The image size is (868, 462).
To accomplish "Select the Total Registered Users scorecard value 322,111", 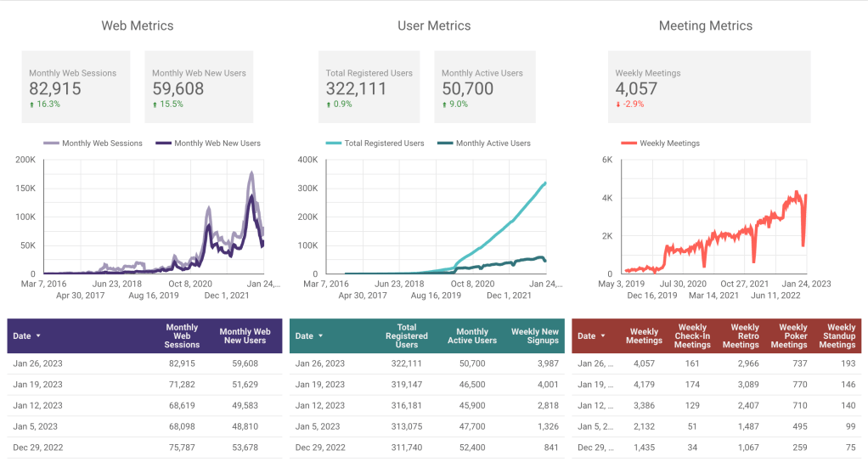I will [x=356, y=89].
